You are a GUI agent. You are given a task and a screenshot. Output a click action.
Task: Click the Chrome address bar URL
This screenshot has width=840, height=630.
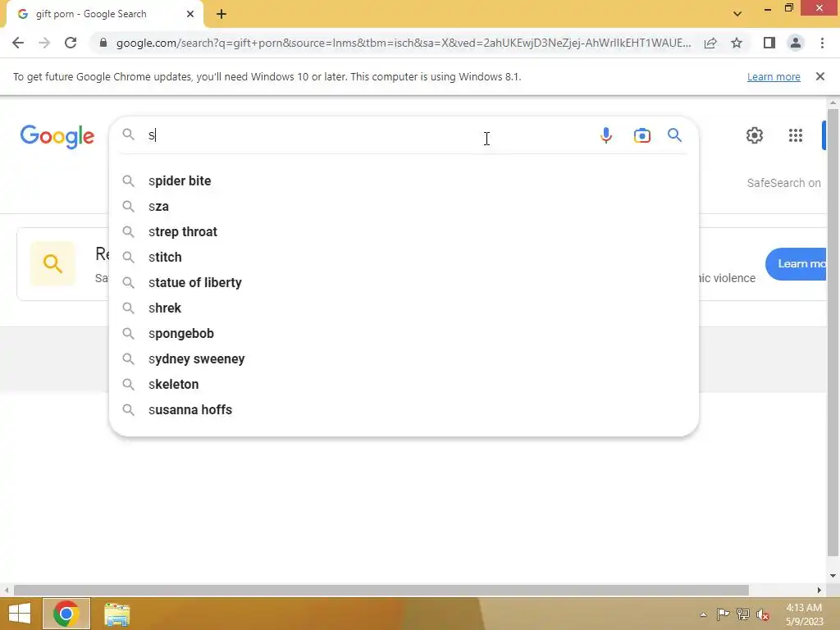404,43
